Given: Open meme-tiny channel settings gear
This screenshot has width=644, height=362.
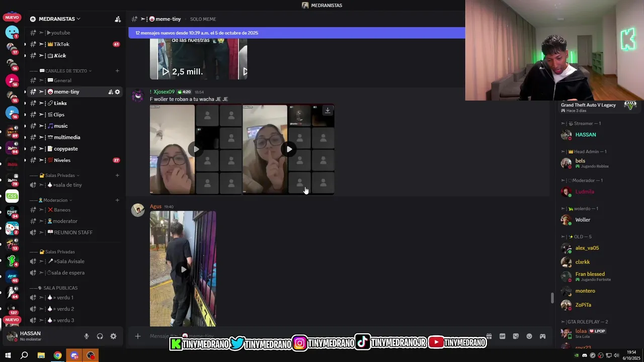Looking at the screenshot, I should pos(117,92).
